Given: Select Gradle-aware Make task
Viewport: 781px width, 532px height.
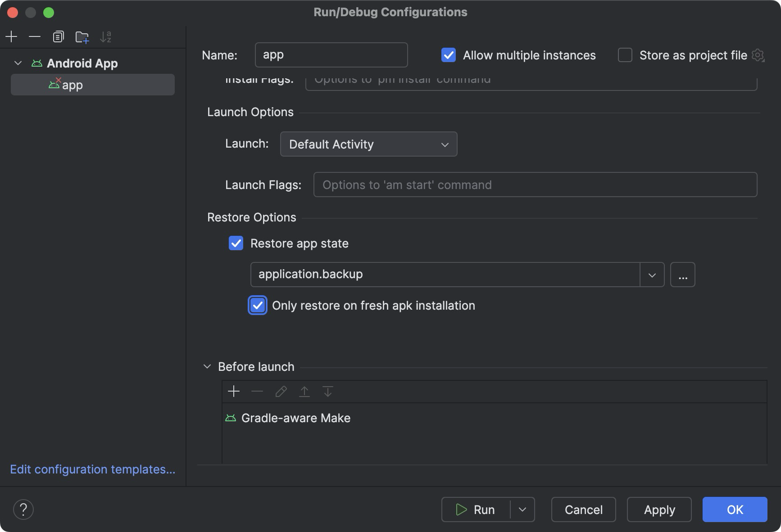Looking at the screenshot, I should (295, 418).
